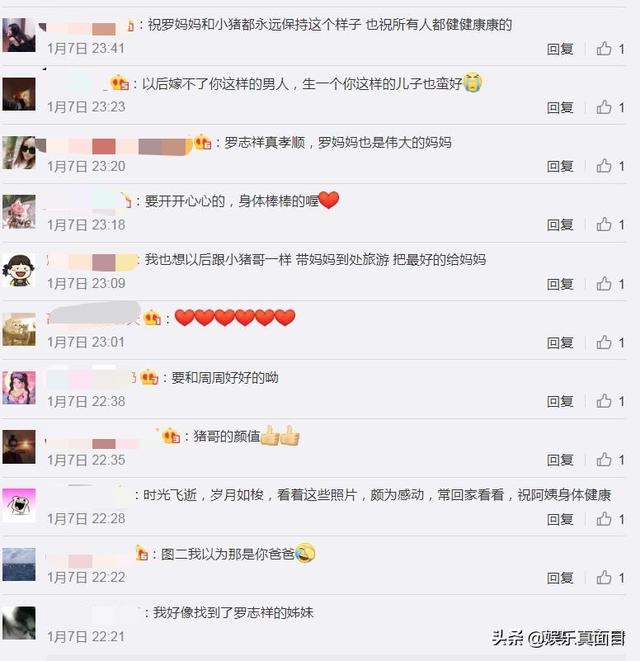Viewport: 640px width, 661px height.
Task: Open the sunglasses woman avatar at 23:20
Action: click(19, 153)
